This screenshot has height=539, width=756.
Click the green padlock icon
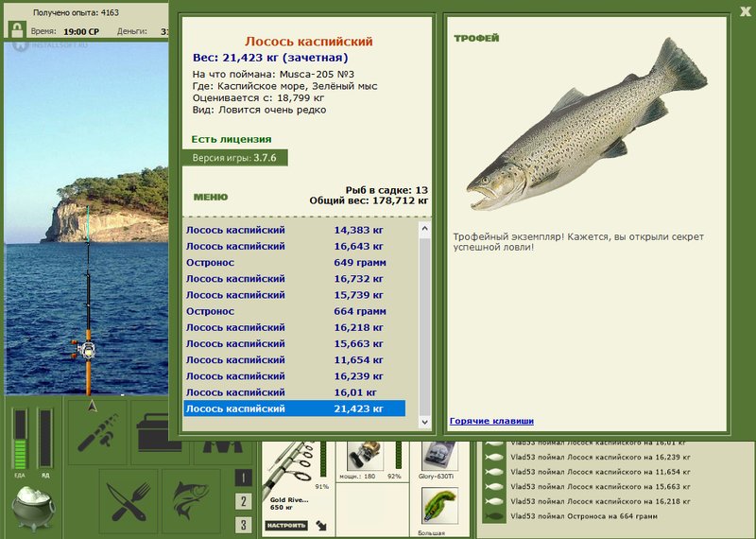(16, 28)
